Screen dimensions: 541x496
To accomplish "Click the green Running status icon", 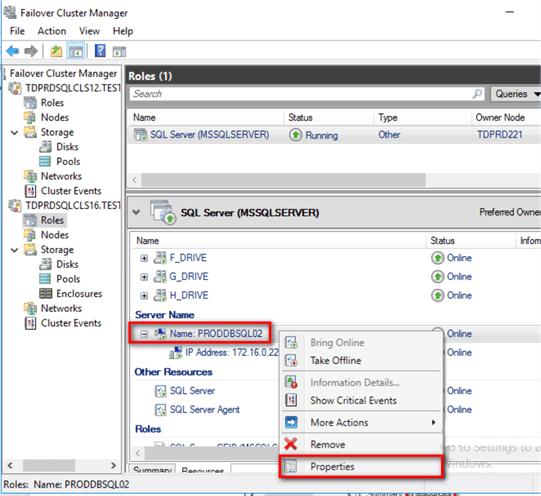I will [x=296, y=135].
